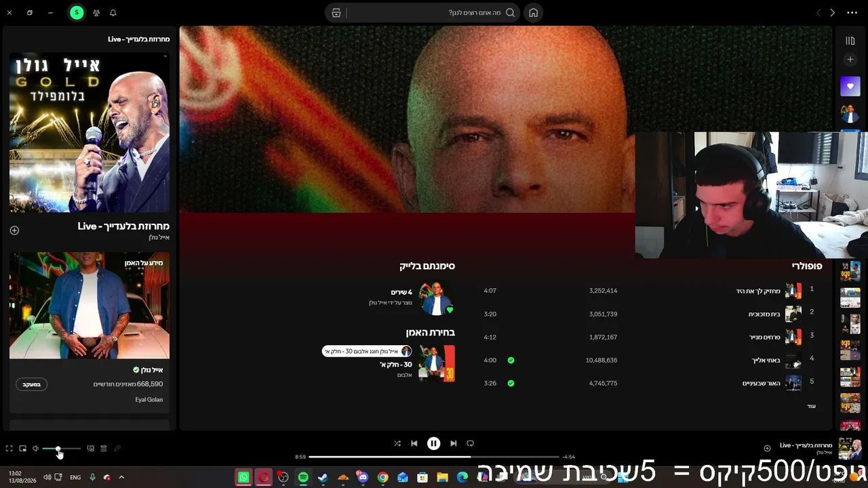Adjust the volume slider

click(61, 449)
